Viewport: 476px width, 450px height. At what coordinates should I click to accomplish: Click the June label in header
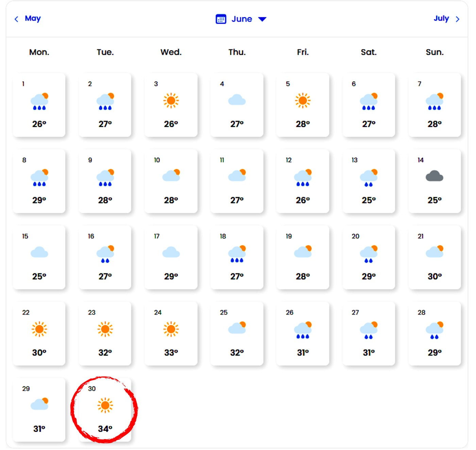click(x=242, y=19)
